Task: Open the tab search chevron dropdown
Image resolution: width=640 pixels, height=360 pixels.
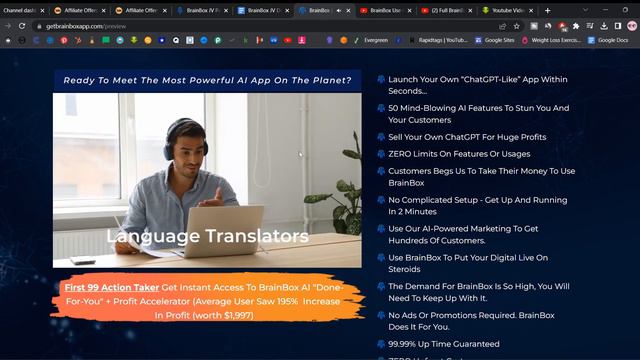Action: click(x=585, y=10)
